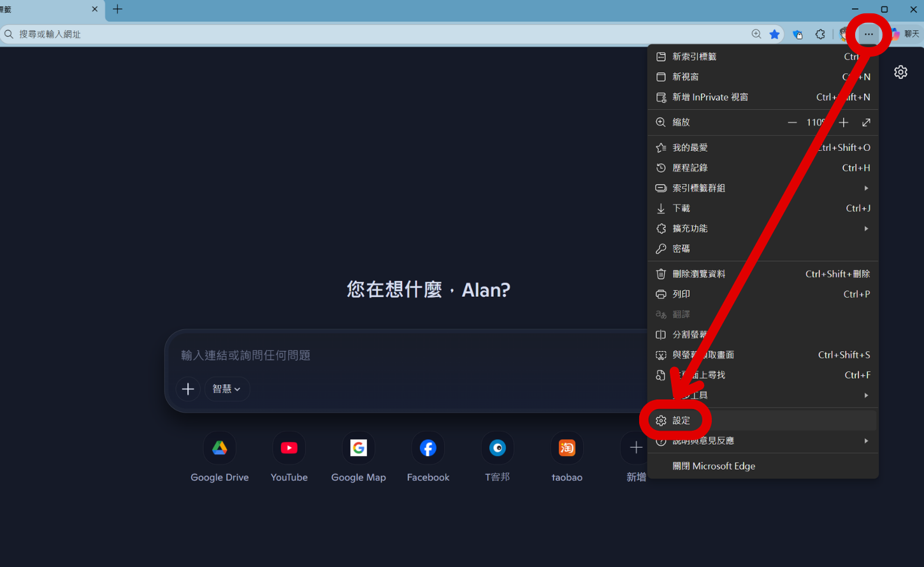This screenshot has width=924, height=567.
Task: Click the profile avatar icon
Action: pos(844,34)
